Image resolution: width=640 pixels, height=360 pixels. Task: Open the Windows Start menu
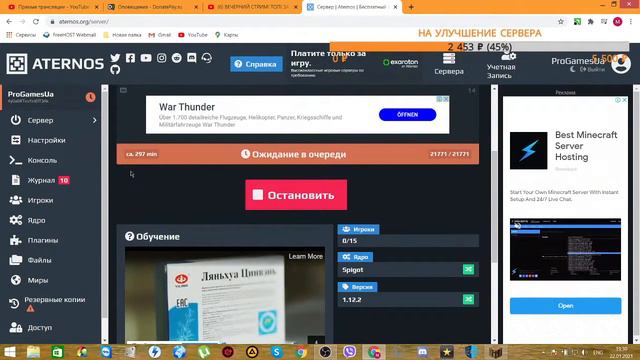(x=9, y=352)
